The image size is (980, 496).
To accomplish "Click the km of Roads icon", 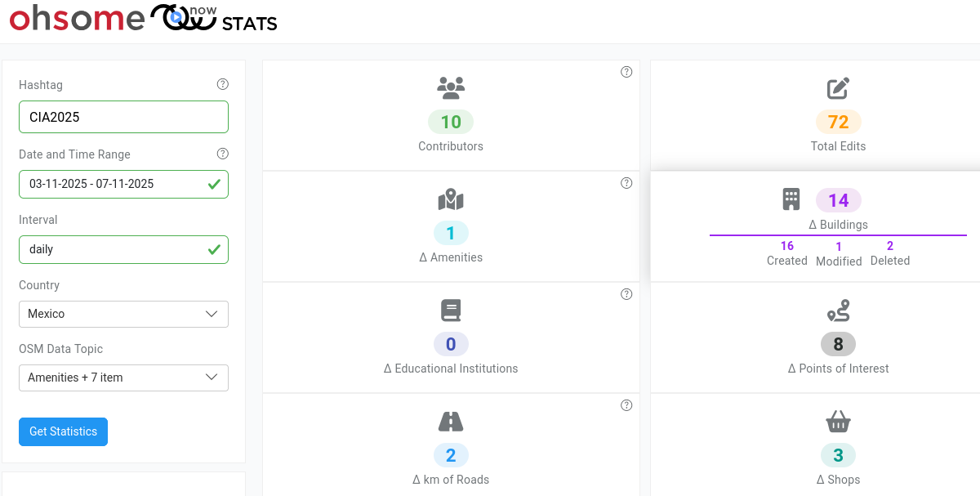I will [451, 422].
